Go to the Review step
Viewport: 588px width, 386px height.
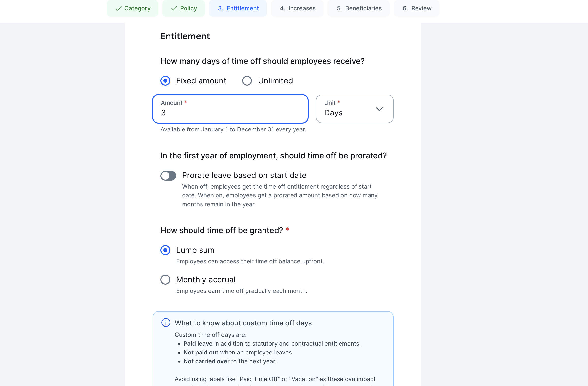(416, 8)
